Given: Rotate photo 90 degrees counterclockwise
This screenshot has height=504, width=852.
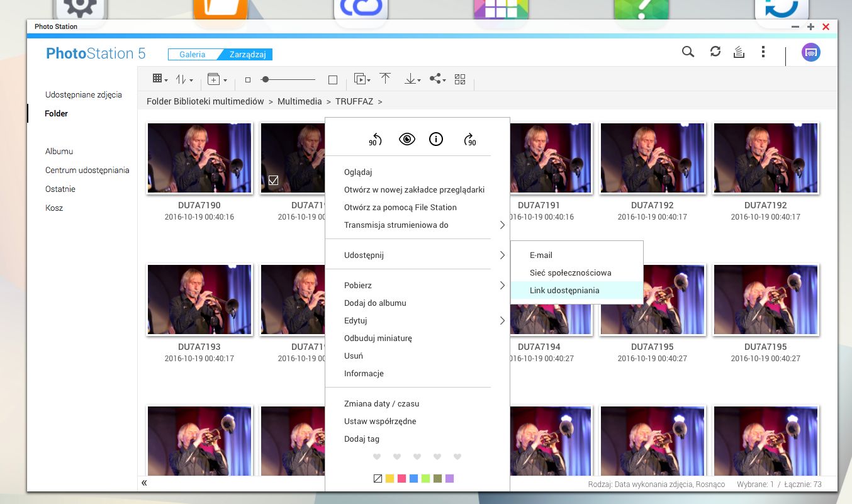Looking at the screenshot, I should tap(376, 140).
